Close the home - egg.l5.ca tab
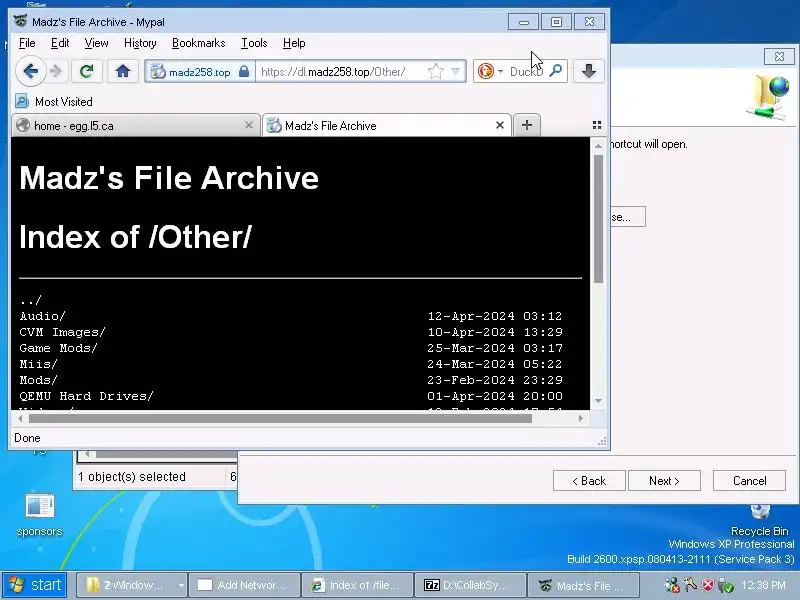This screenshot has height=600, width=800. point(249,125)
